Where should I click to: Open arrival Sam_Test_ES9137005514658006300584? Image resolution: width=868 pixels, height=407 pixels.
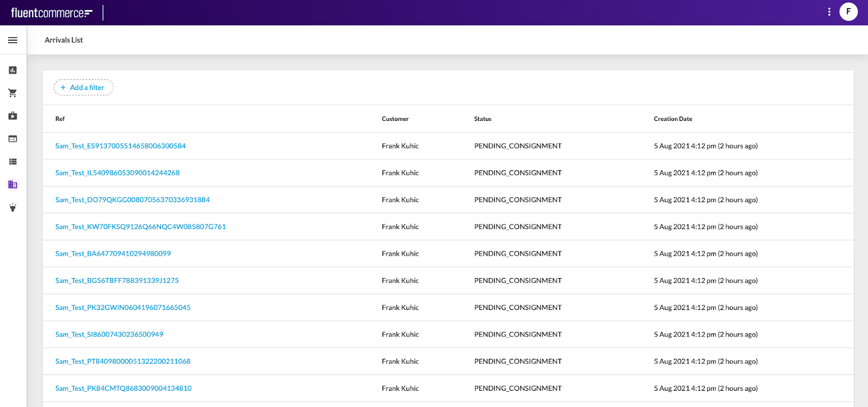120,146
